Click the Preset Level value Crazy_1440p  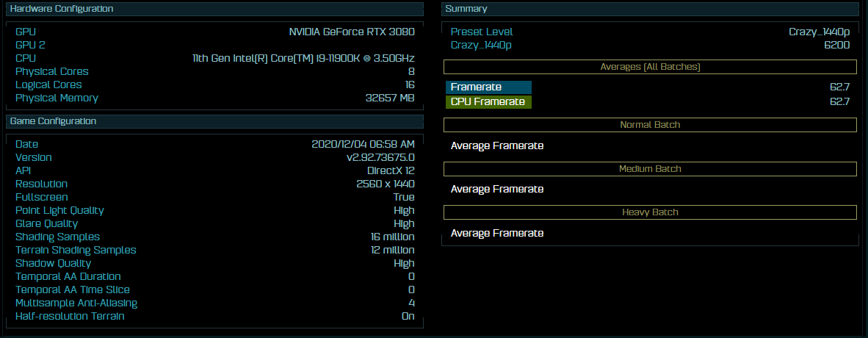[x=820, y=32]
